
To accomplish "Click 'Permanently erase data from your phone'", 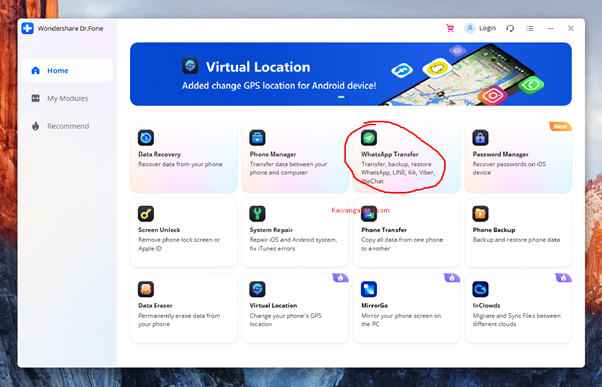I will (179, 319).
